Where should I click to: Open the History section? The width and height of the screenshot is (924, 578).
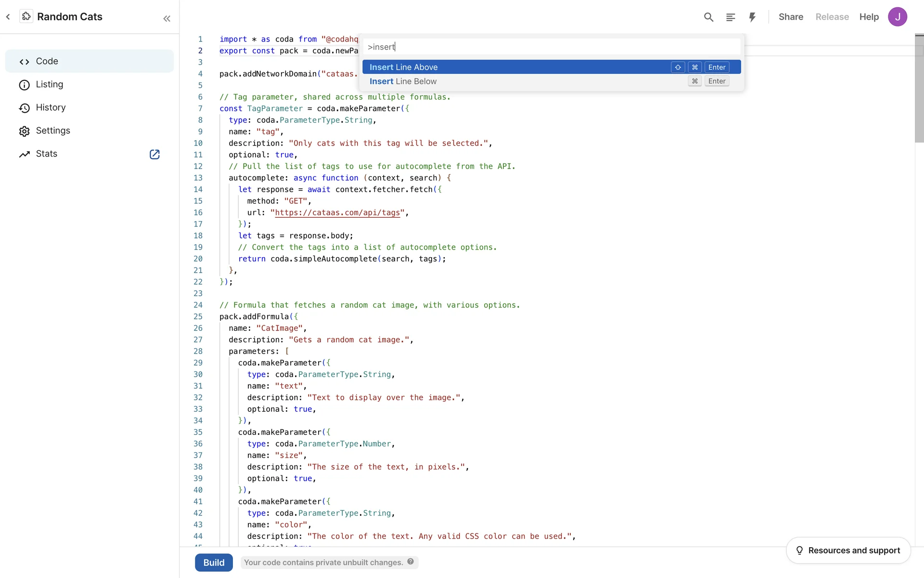click(51, 108)
